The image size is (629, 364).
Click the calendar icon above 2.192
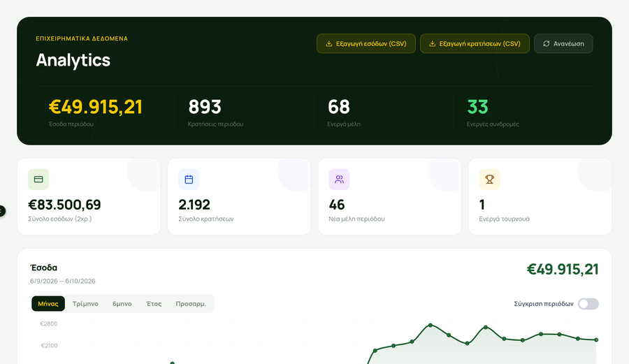[189, 179]
